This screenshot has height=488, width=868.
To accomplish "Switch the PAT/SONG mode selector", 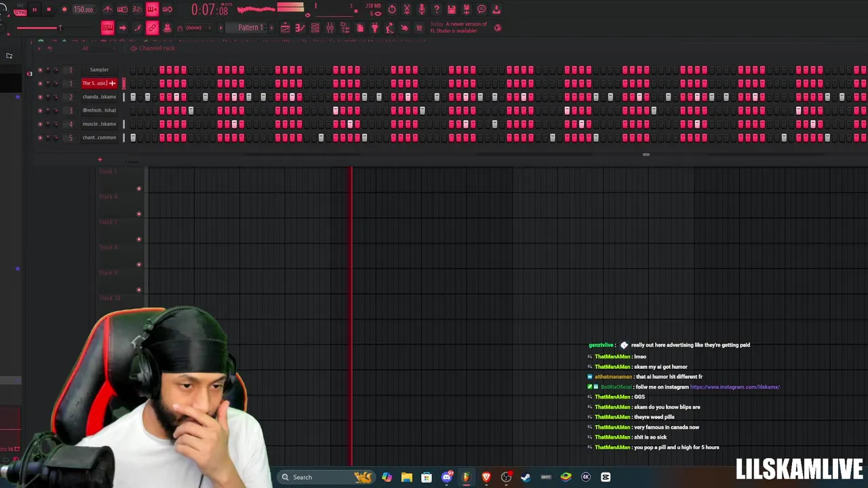I will 20,9.
